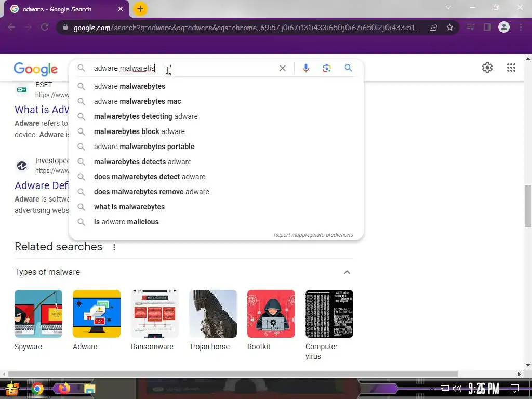Open Google apps grid

(x=511, y=68)
